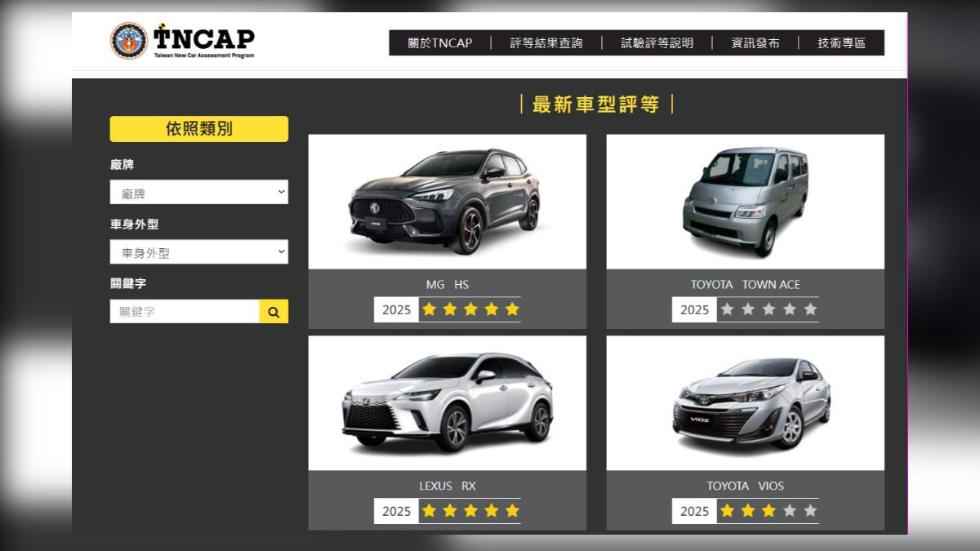
Task: Click the 最新車型評等 heading
Action: (596, 104)
